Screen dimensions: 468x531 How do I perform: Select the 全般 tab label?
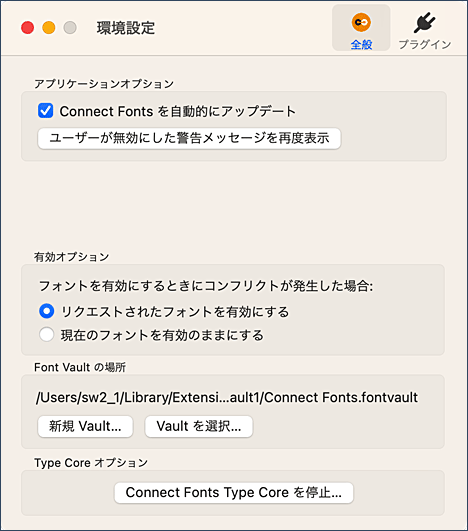click(x=361, y=44)
